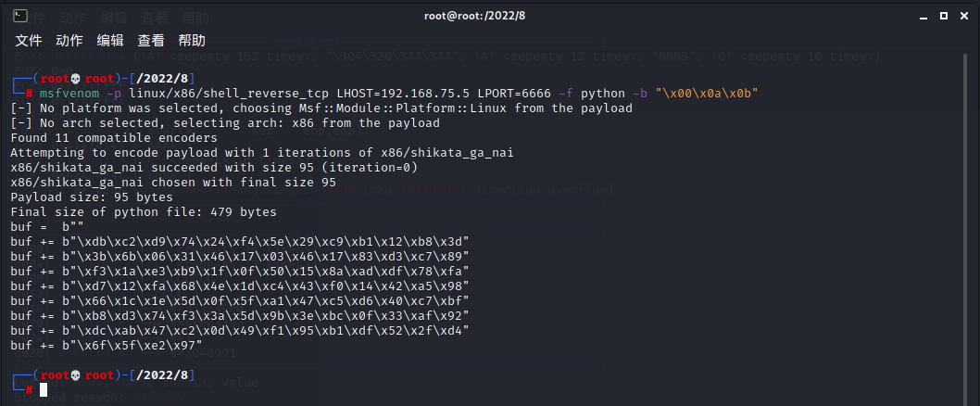Click the '-f python' format option
Viewport: 980px width, 406px height.
click(x=592, y=94)
